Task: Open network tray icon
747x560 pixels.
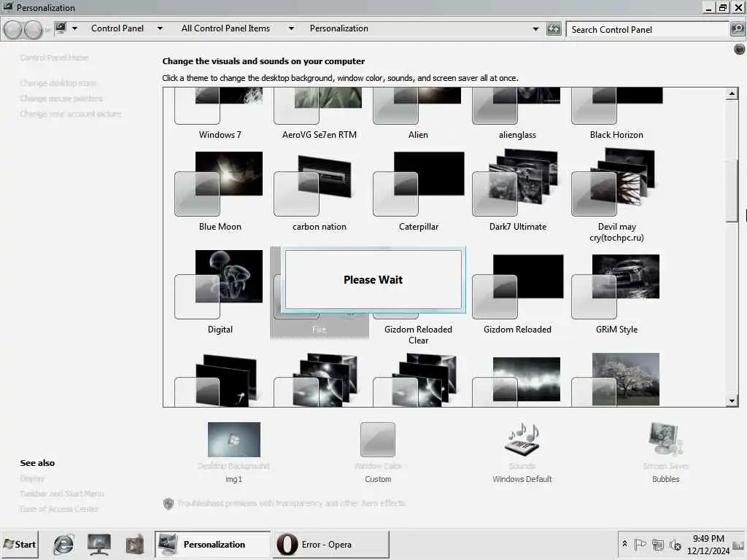Action: (x=658, y=544)
